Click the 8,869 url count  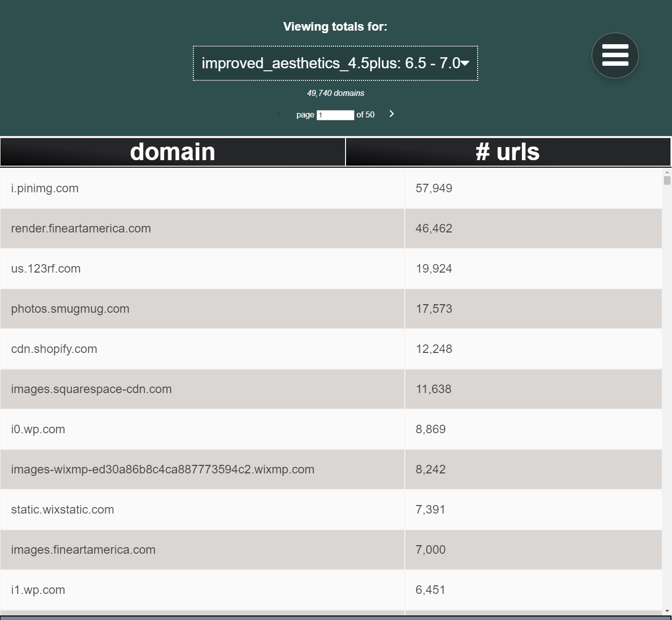430,429
